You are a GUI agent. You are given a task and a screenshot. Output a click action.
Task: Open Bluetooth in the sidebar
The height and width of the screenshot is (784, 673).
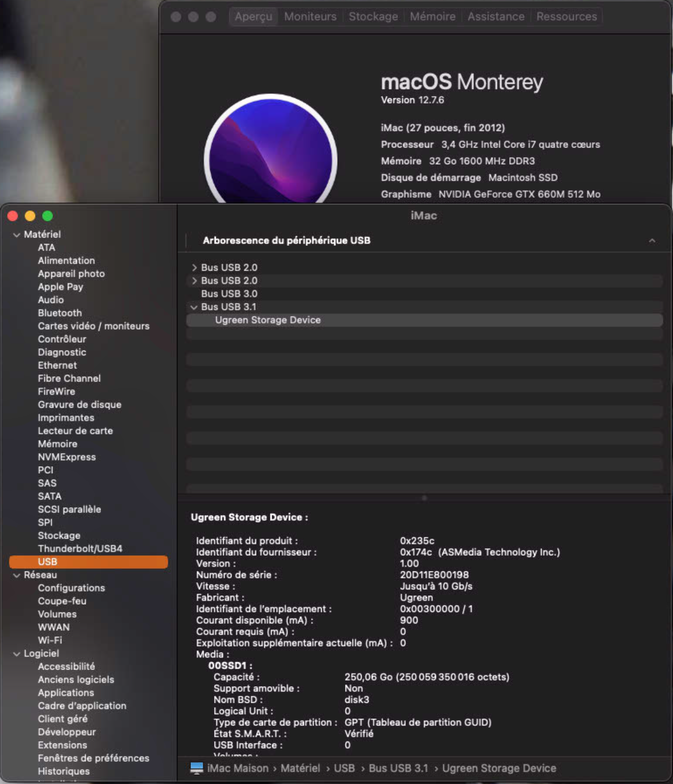point(60,313)
